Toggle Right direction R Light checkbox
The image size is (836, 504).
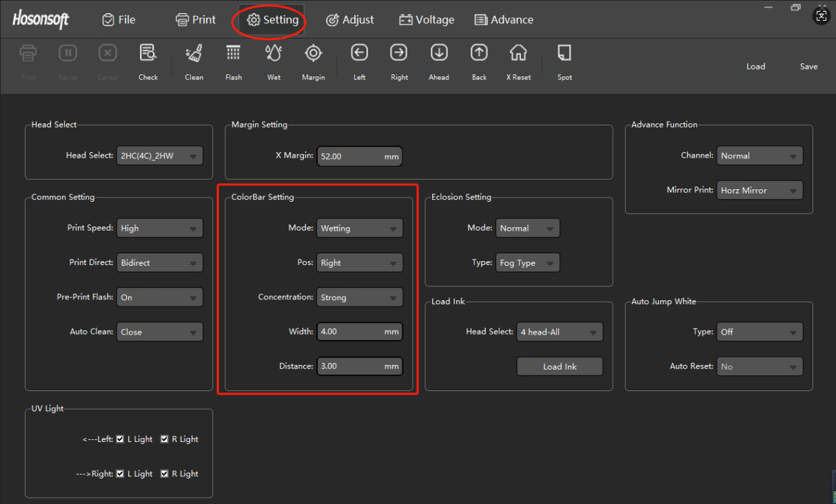coord(165,474)
